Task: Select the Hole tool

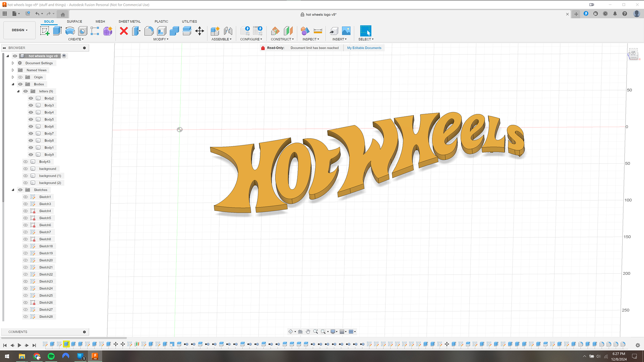Action: pos(83,31)
